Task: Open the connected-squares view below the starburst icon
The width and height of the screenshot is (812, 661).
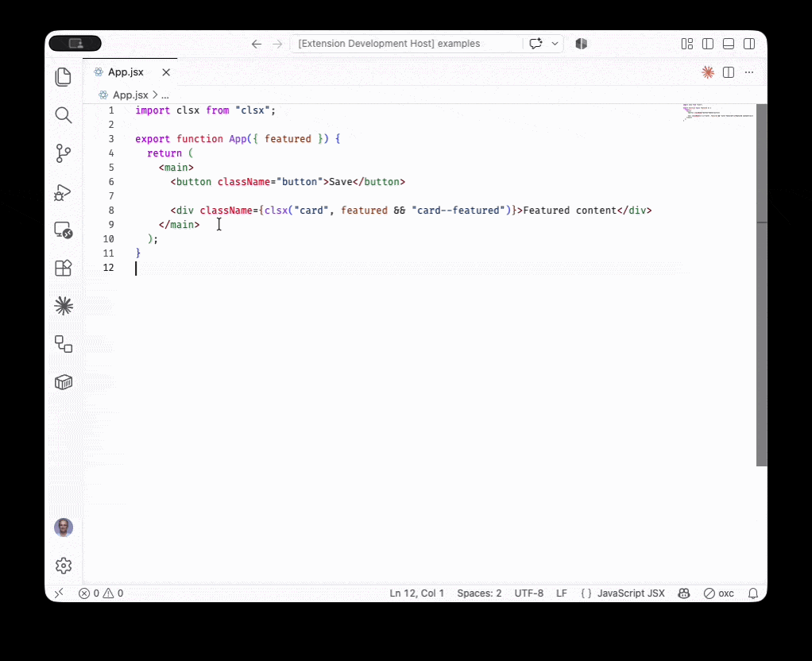Action: tap(64, 344)
